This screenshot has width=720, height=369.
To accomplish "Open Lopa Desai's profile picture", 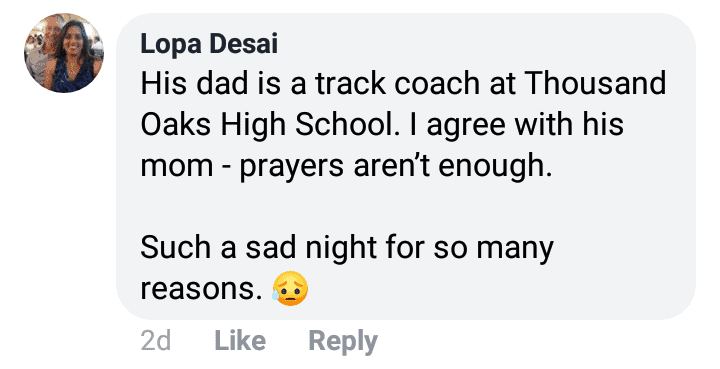I will [64, 53].
